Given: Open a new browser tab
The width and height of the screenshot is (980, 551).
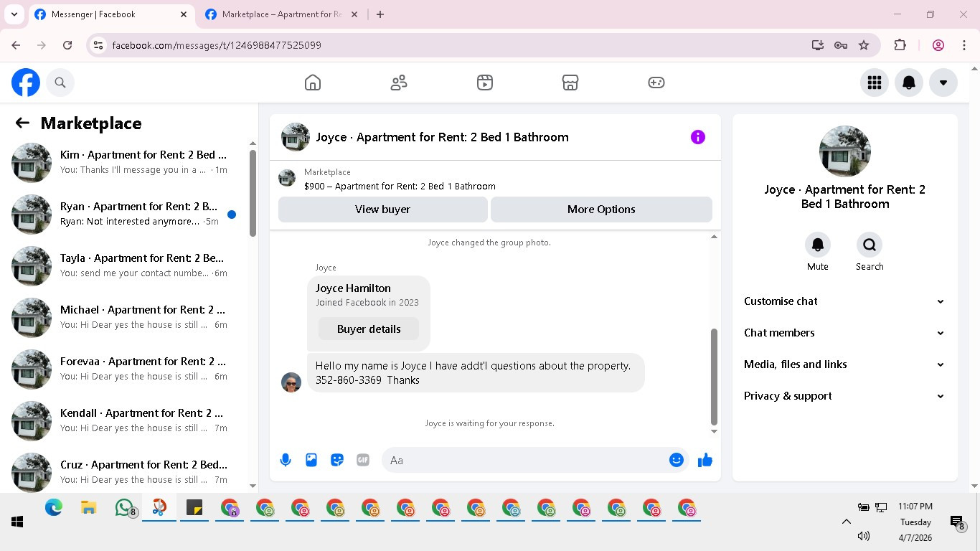Looking at the screenshot, I should point(380,14).
